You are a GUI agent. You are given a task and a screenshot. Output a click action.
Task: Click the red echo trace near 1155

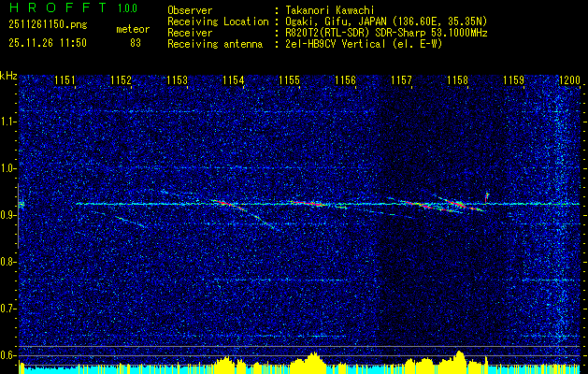[x=308, y=203]
